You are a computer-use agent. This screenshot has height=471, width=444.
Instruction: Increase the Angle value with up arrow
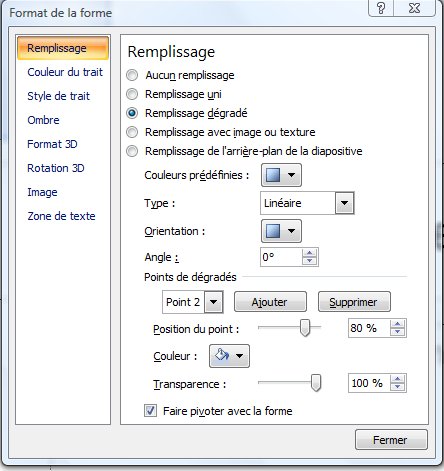tap(310, 253)
